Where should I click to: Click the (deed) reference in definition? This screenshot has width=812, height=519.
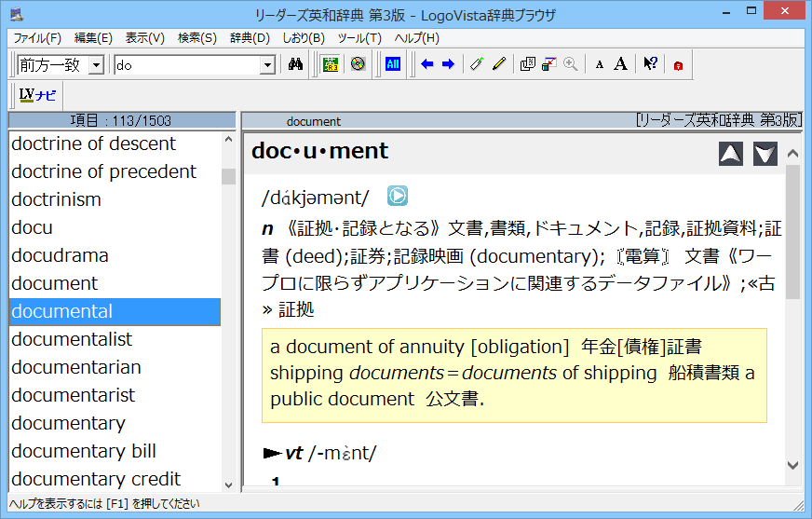313,256
